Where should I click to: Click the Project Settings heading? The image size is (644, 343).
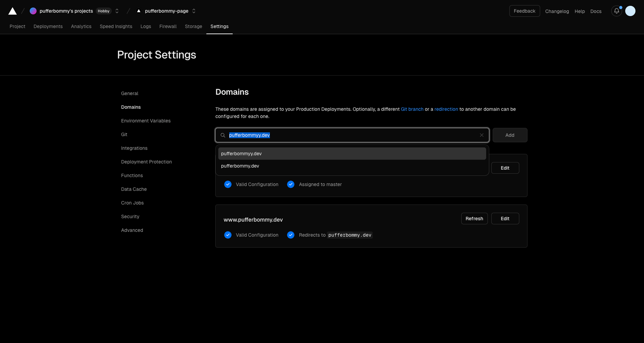click(156, 55)
